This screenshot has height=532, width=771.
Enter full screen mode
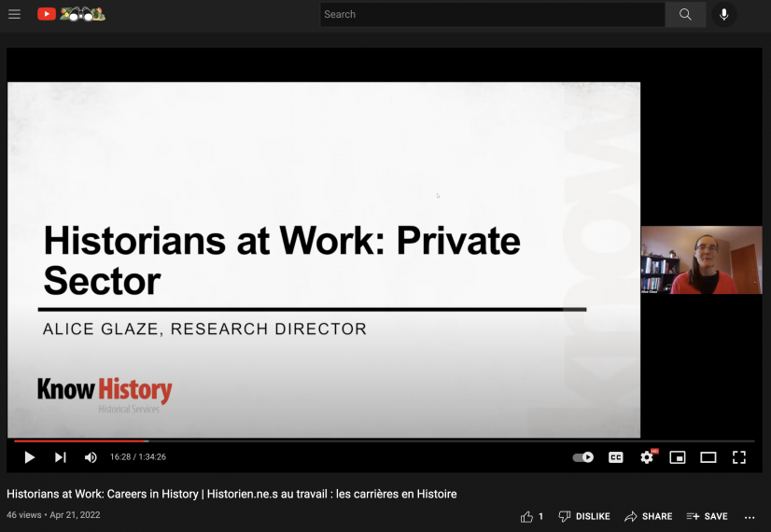tap(739, 457)
